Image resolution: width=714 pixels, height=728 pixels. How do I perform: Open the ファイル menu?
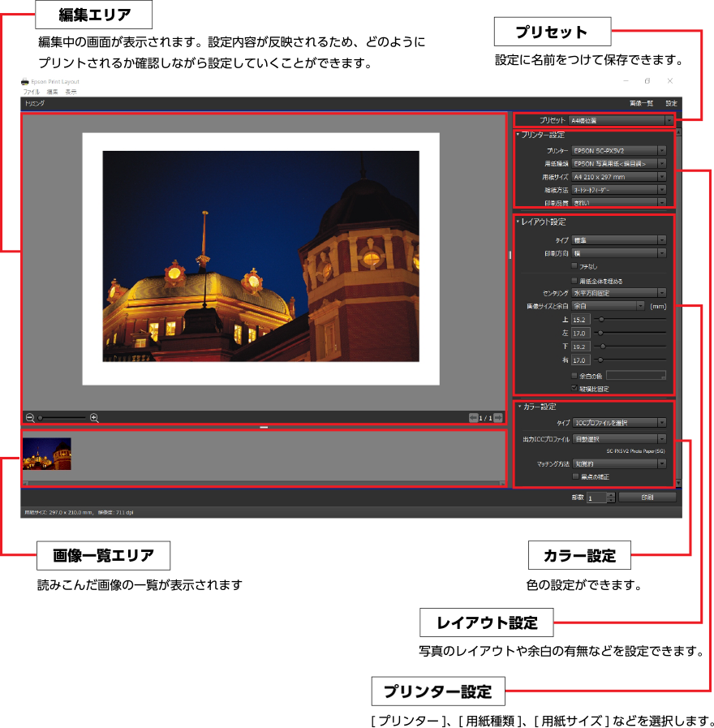tap(32, 93)
